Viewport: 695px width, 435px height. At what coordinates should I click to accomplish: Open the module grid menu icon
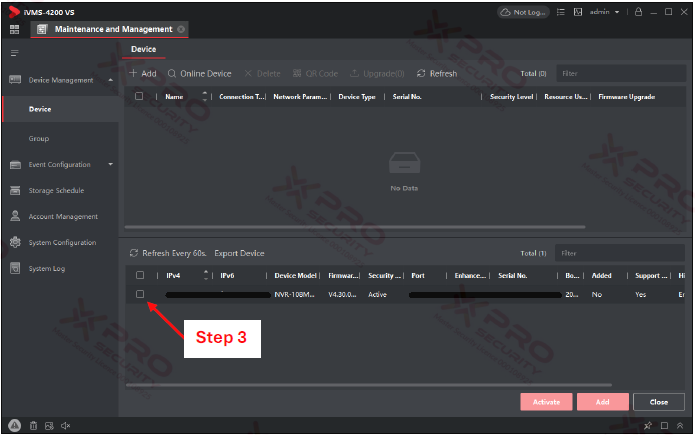point(15,29)
